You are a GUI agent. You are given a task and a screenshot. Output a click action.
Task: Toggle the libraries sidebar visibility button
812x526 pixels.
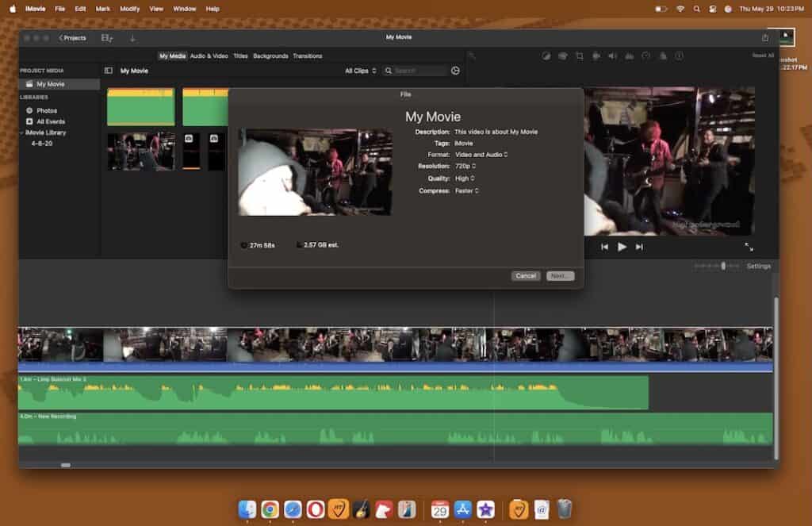coord(109,71)
